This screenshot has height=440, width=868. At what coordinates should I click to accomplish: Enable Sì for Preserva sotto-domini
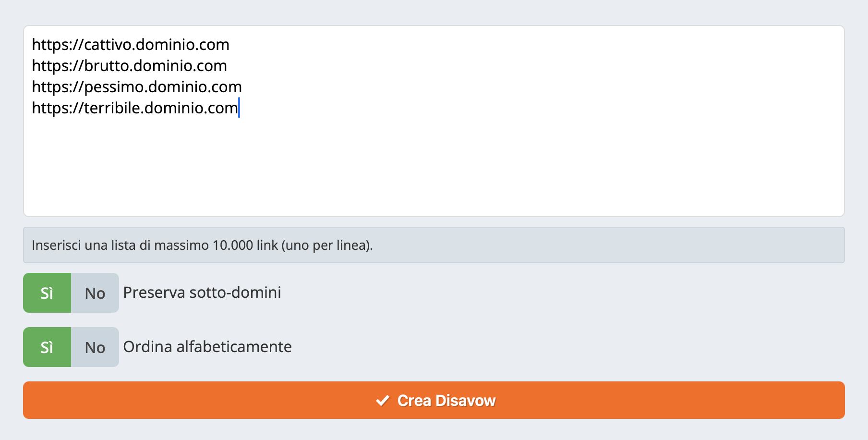click(x=47, y=293)
